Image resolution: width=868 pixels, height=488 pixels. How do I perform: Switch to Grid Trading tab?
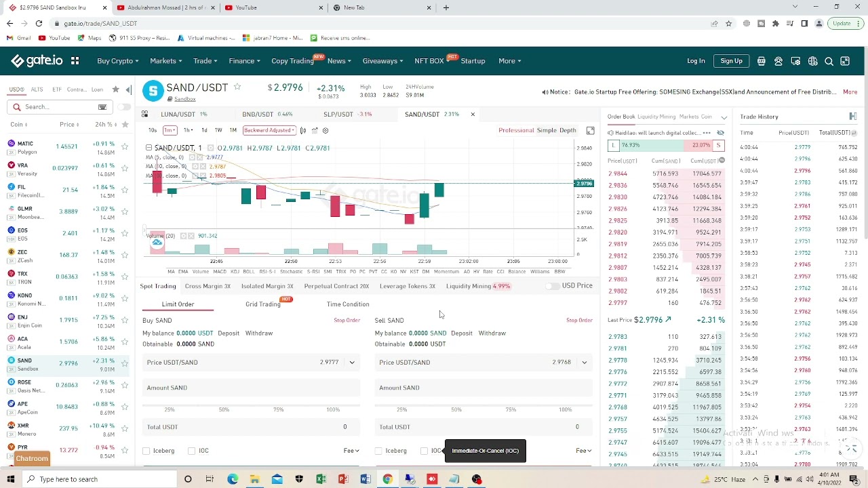click(x=263, y=304)
